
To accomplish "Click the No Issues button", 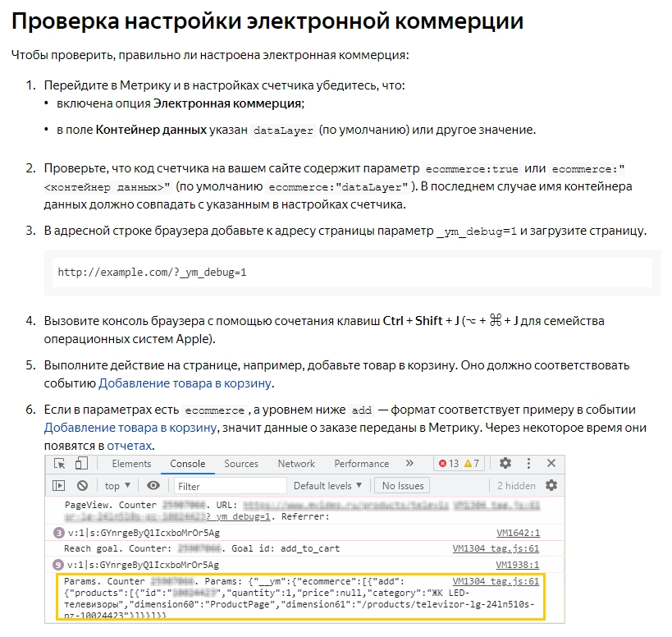I will click(403, 486).
